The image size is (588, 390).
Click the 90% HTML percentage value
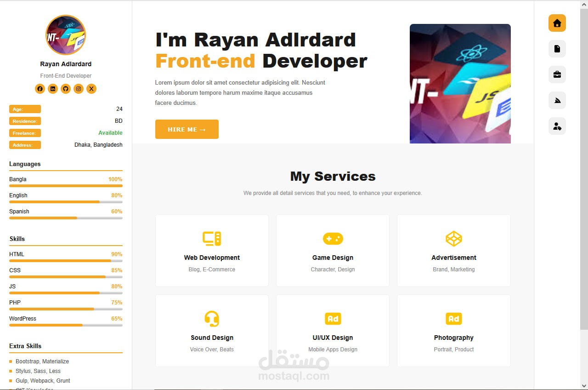pos(117,254)
